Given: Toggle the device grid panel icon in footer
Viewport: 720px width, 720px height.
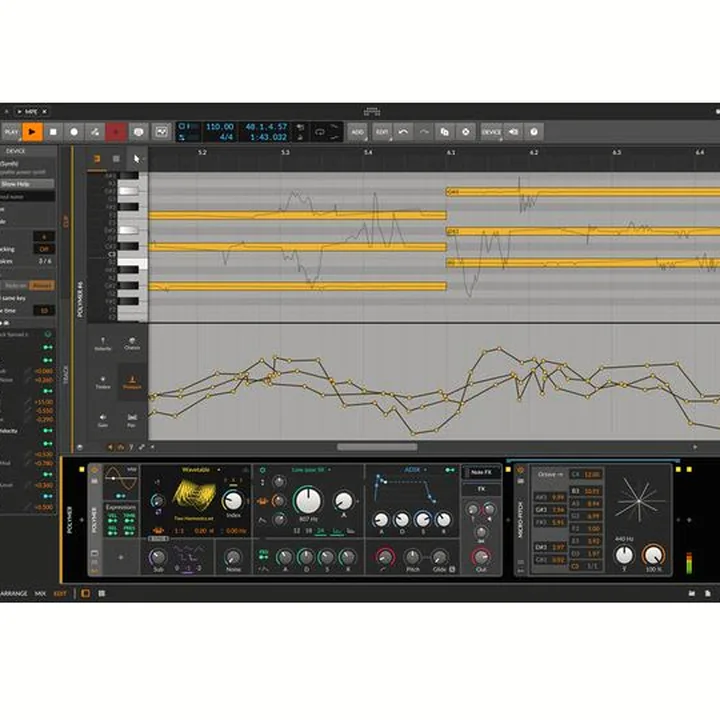Looking at the screenshot, I should pos(102,594).
